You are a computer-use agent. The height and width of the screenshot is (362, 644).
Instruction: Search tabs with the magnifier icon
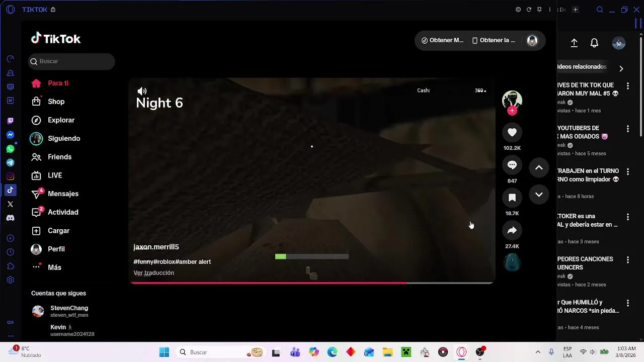click(x=600, y=10)
